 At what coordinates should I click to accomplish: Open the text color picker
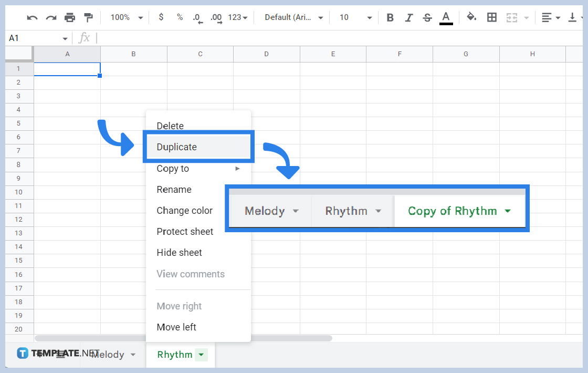pos(446,17)
